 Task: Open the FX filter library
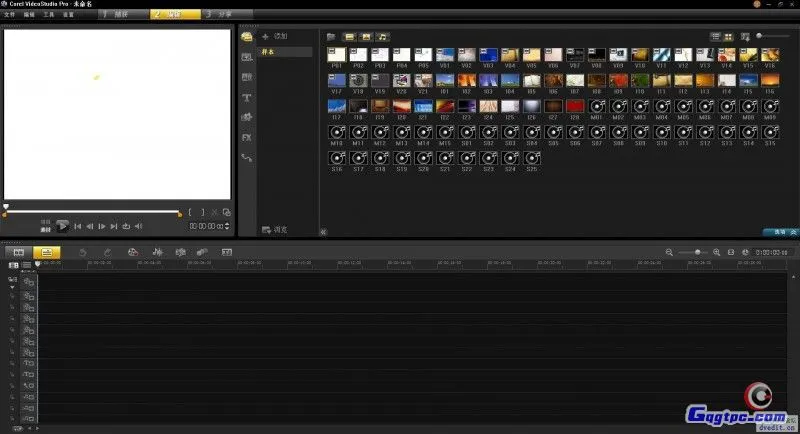[246, 137]
